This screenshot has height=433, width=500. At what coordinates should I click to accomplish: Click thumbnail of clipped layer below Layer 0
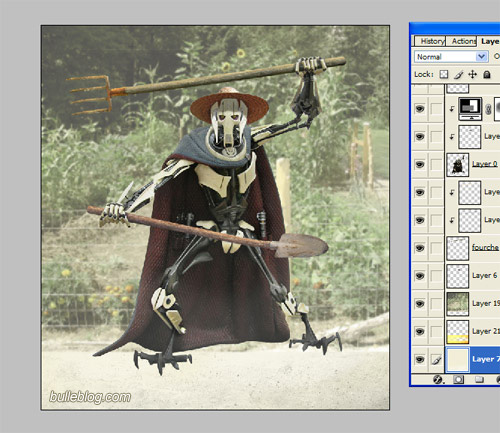[470, 193]
